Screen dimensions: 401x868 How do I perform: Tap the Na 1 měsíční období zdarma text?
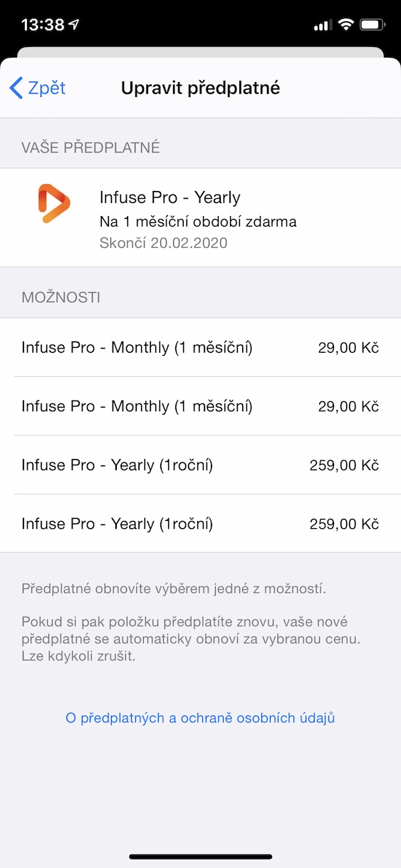[x=198, y=222]
